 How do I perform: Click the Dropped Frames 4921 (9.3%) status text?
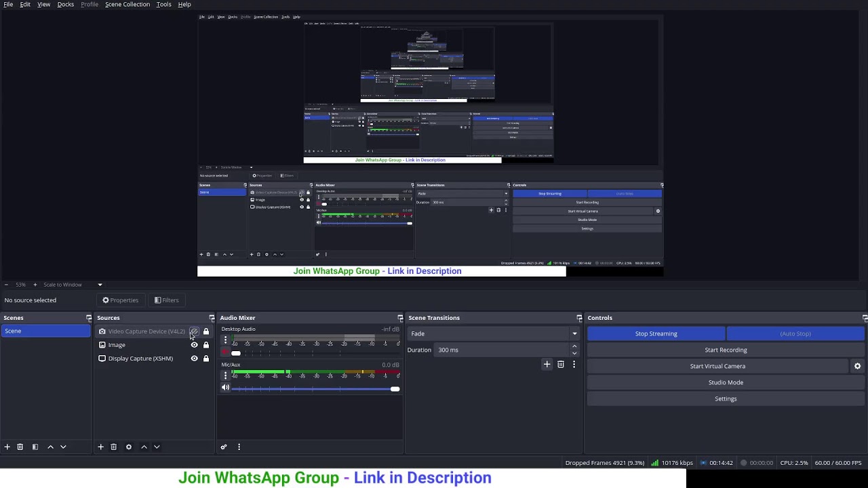pos(605,463)
